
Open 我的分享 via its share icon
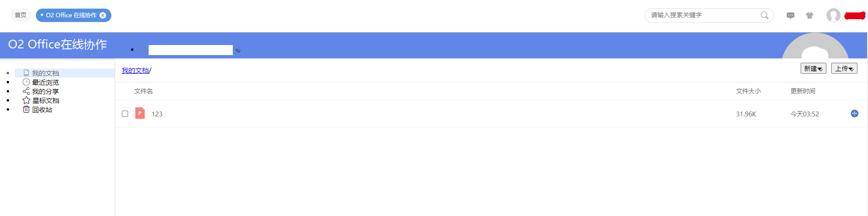(26, 91)
